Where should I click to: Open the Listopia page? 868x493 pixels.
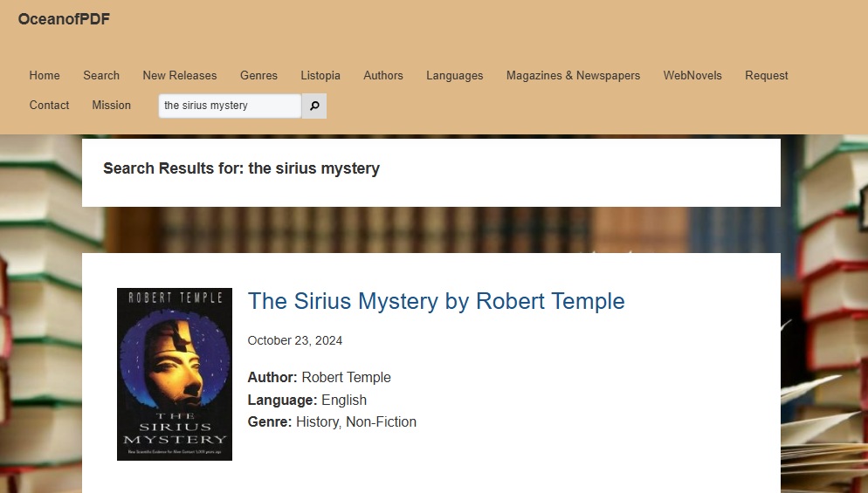tap(320, 76)
